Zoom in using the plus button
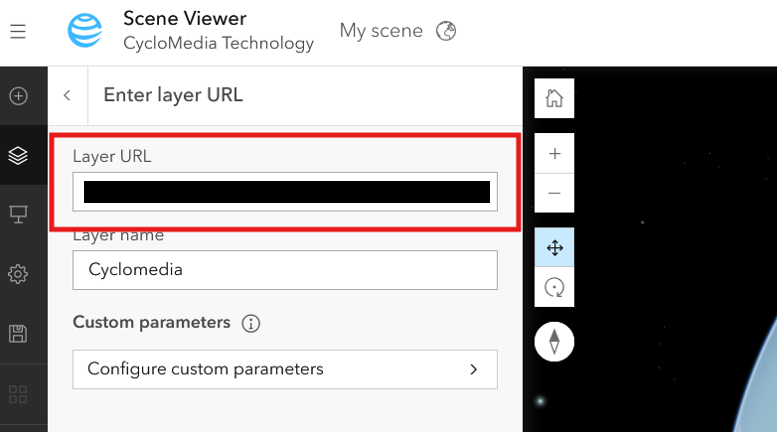 (554, 154)
